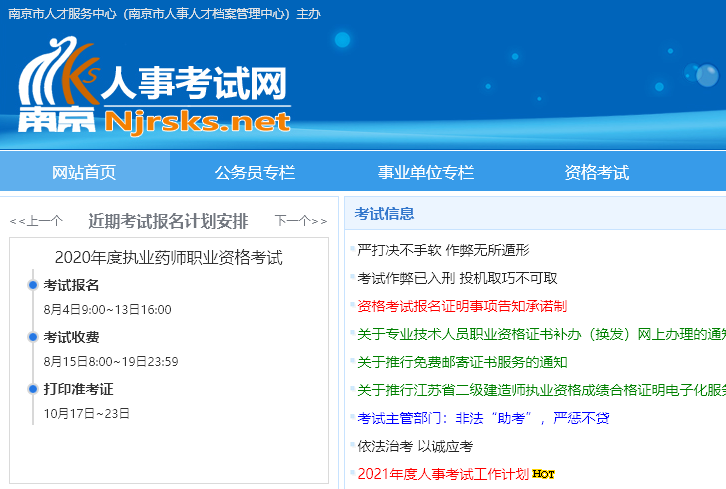
Task: Click 2020年度执业药师职业资格考试 title
Action: pyautogui.click(x=169, y=257)
